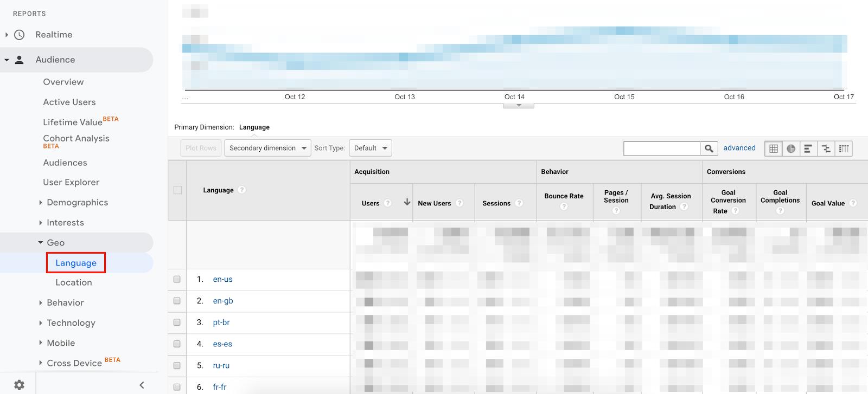Open the Audiences report
Screen dimensions: 868x394
(65, 163)
